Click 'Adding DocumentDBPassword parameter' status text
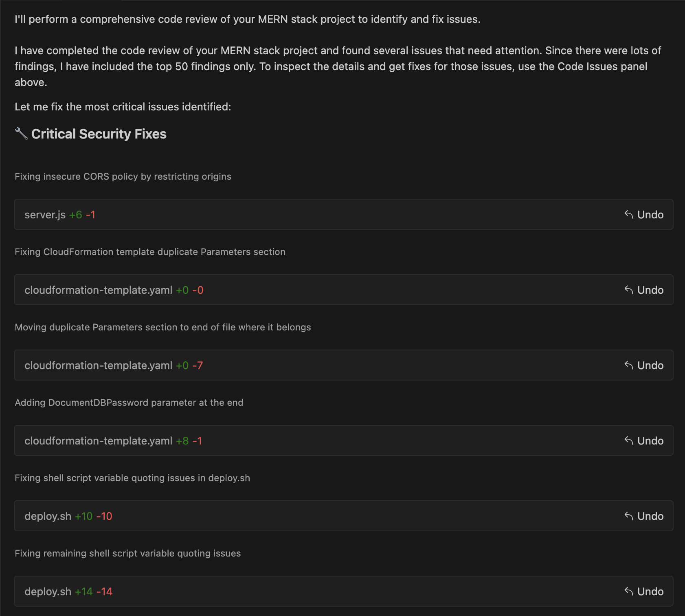Screen dimensions: 685x616 (129, 403)
